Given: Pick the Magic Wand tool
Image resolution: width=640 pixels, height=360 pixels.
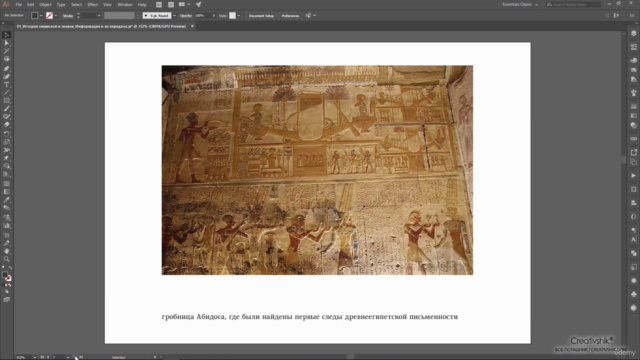Looking at the screenshot, I should coord(7,51).
